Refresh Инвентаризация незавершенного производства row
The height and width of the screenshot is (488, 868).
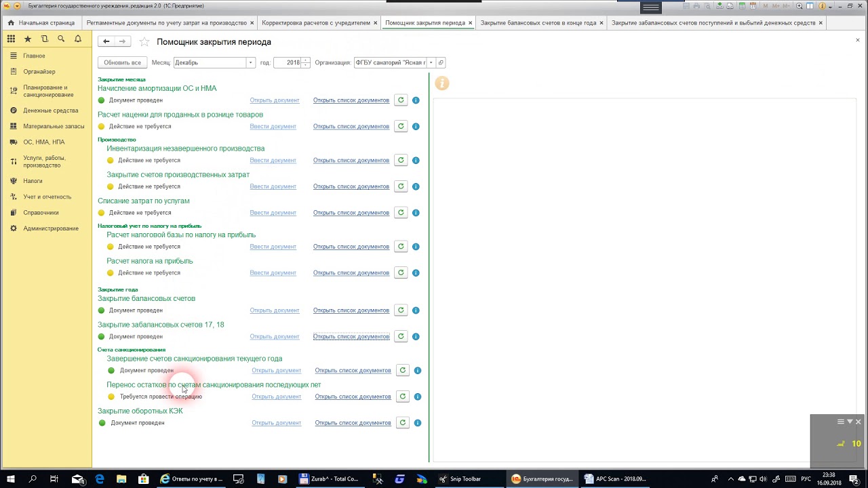(x=401, y=160)
